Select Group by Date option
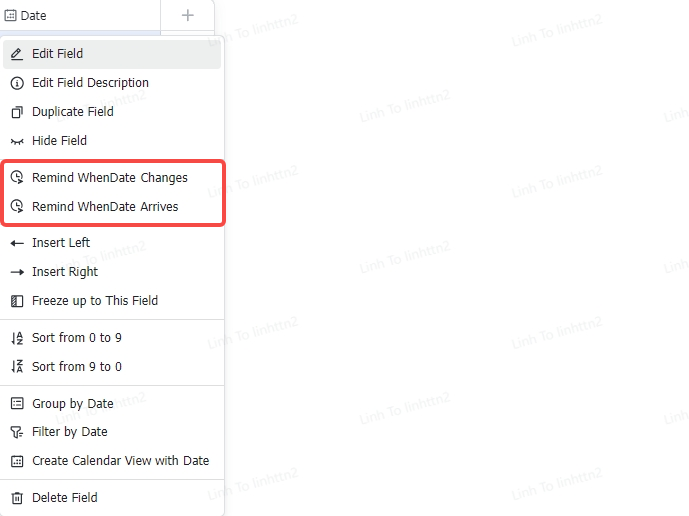The height and width of the screenshot is (516, 689). pos(73,404)
